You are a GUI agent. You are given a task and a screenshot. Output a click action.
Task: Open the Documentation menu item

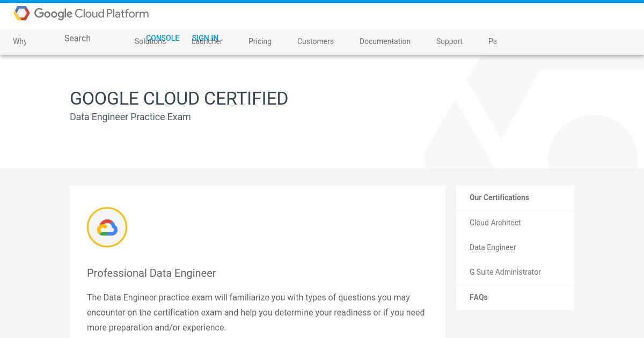[385, 41]
